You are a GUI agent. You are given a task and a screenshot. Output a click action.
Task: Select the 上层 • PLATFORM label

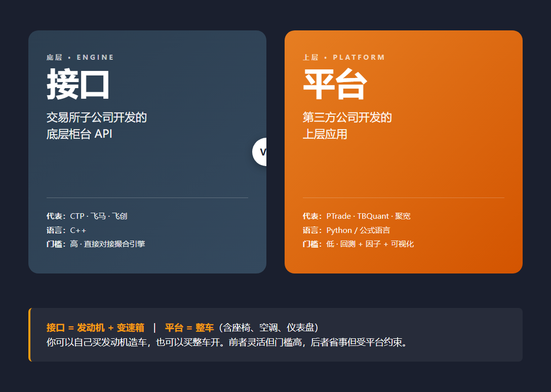point(344,57)
